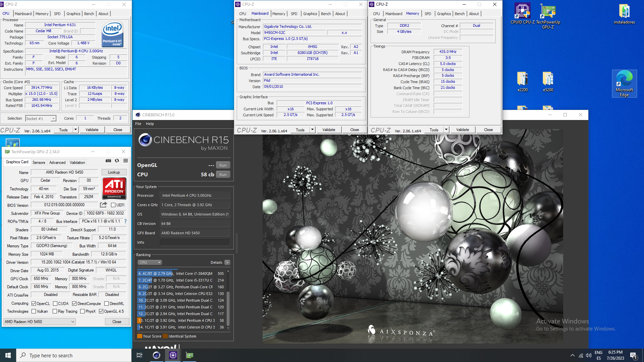The image size is (644, 362).
Task: Switch to GPU-Z Sensors tab
Action: click(x=39, y=162)
